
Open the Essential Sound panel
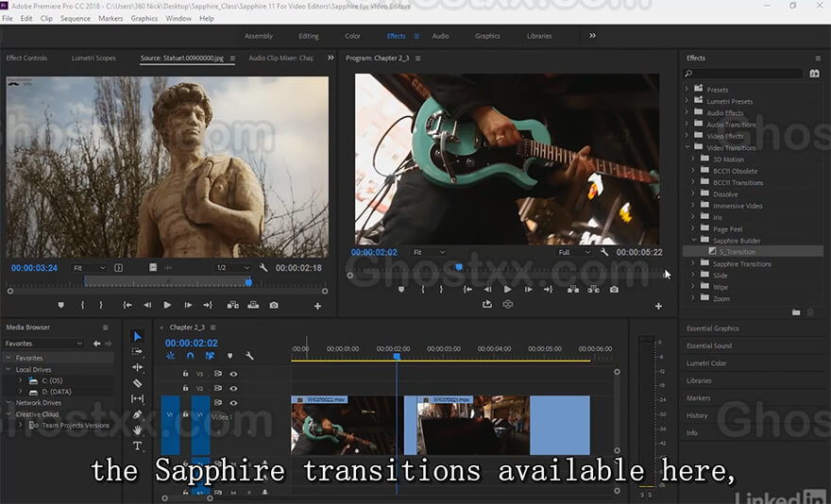709,345
